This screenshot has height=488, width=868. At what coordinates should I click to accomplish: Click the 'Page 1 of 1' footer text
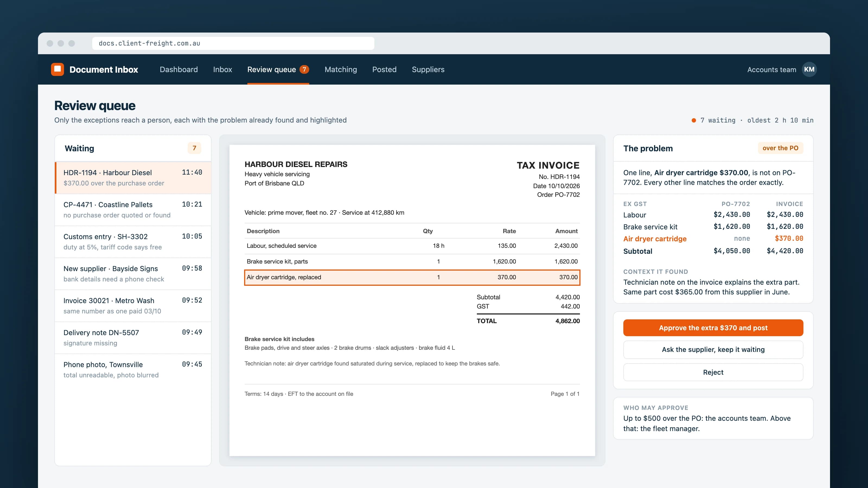pyautogui.click(x=565, y=394)
